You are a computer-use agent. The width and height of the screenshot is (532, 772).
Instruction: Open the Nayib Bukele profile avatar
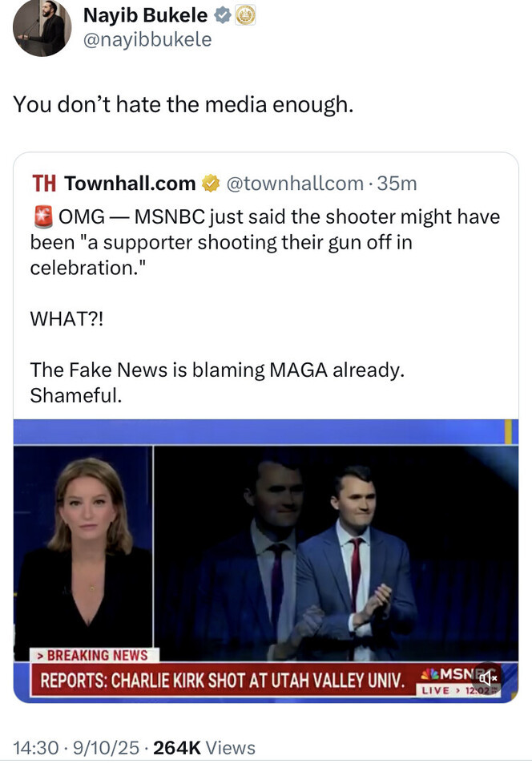[42, 28]
